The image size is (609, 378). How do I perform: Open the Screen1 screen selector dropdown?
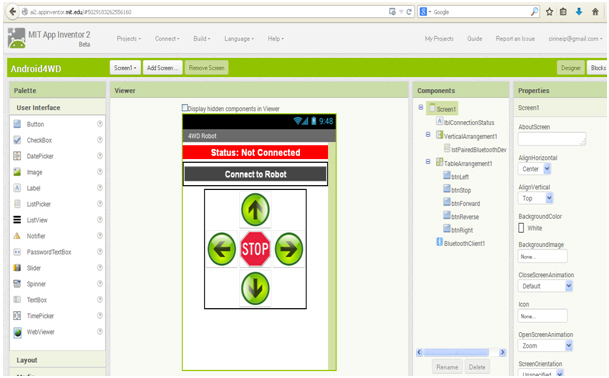point(125,68)
